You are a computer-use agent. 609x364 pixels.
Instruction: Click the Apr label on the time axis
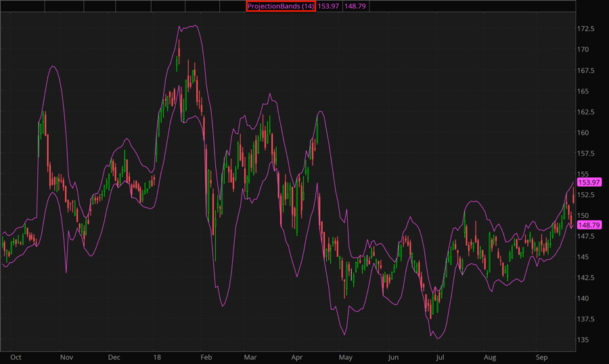[297, 357]
